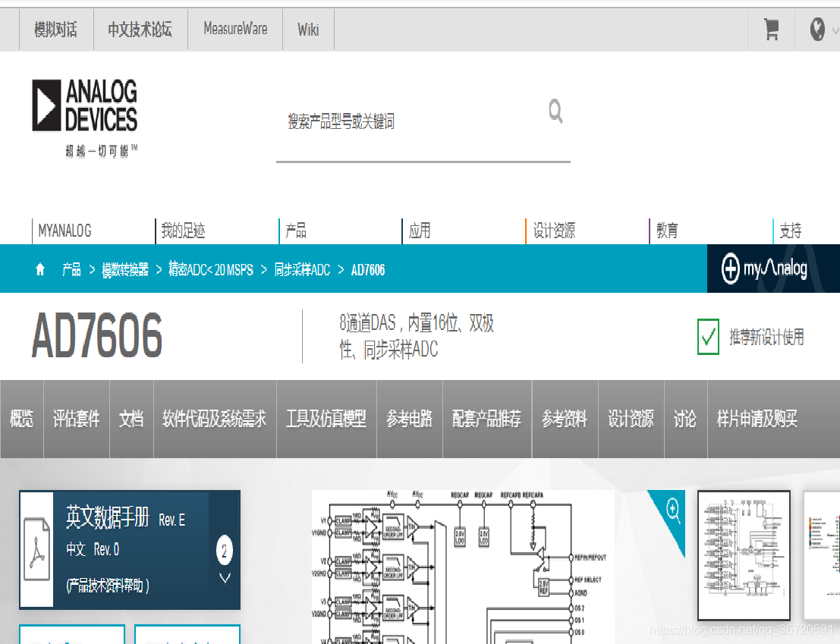Open 英文数据手册 Rev. E link

[126, 517]
